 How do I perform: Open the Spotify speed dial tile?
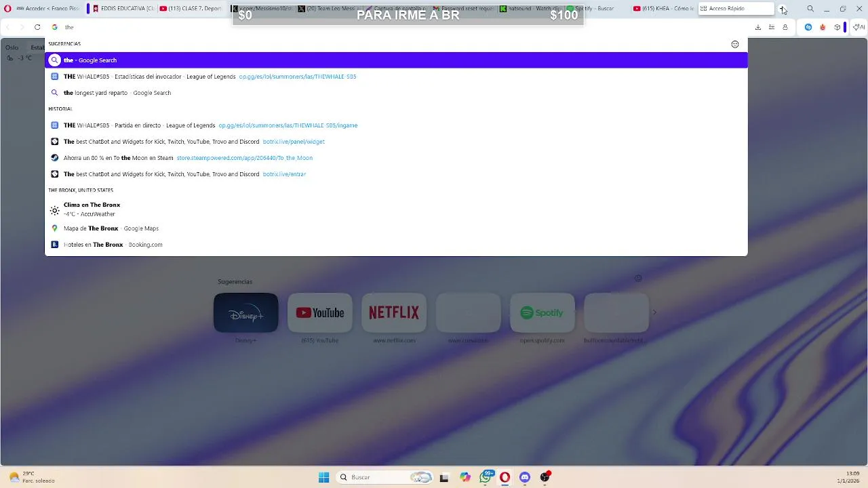(542, 312)
